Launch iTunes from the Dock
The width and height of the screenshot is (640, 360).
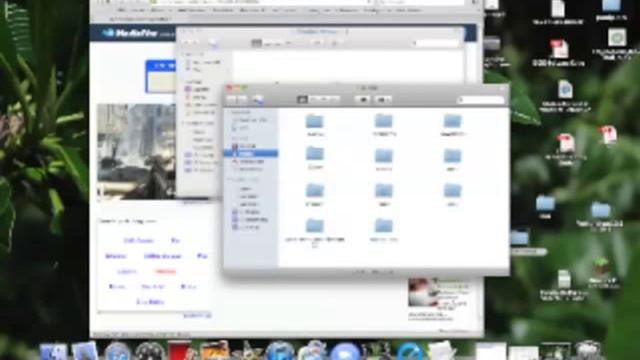(279, 352)
